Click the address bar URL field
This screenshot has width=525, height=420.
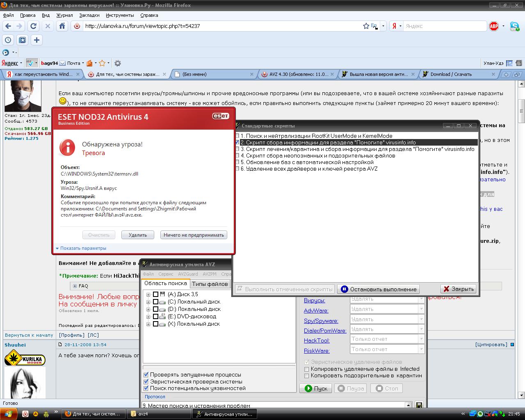221,26
